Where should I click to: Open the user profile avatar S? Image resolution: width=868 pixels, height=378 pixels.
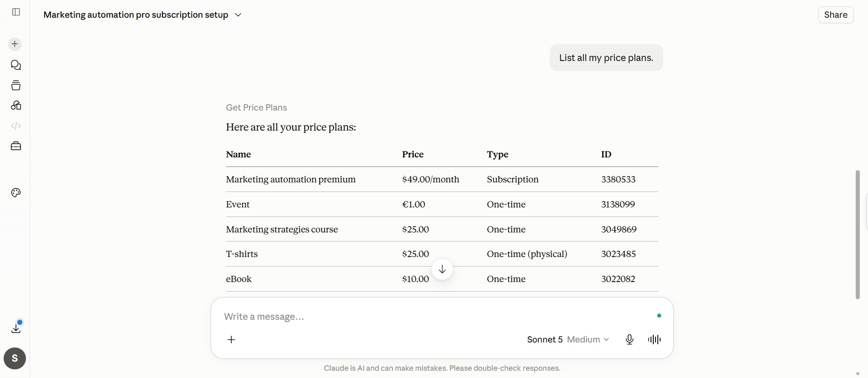(x=15, y=358)
